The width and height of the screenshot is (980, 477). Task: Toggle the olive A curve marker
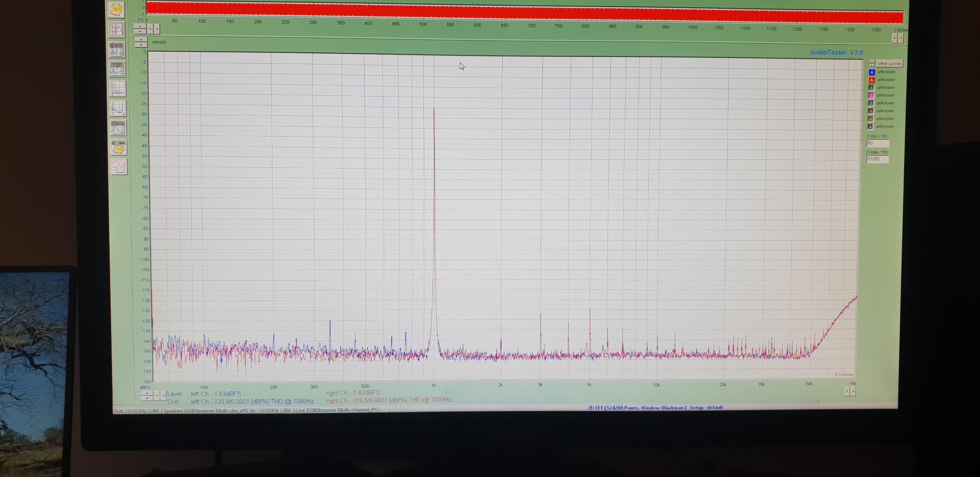coord(870,119)
